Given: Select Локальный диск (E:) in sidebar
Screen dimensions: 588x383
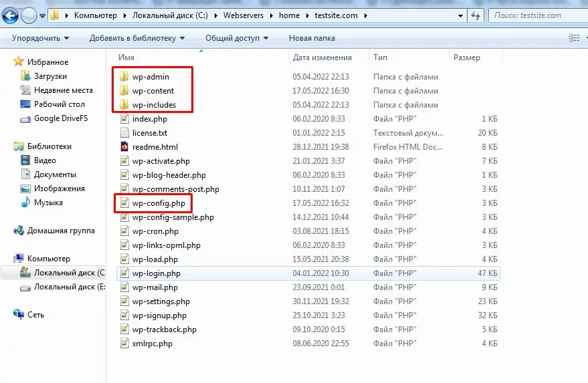Looking at the screenshot, I should 70,287.
